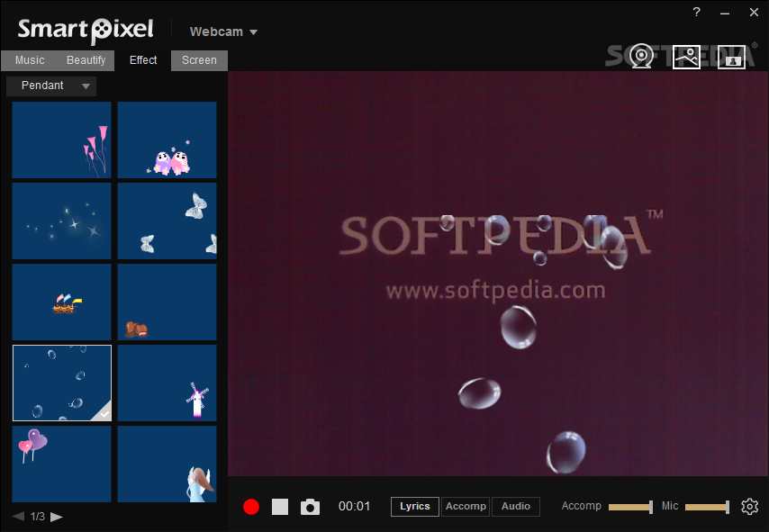The image size is (769, 532).
Task: Click the Audio button
Action: pos(515,507)
